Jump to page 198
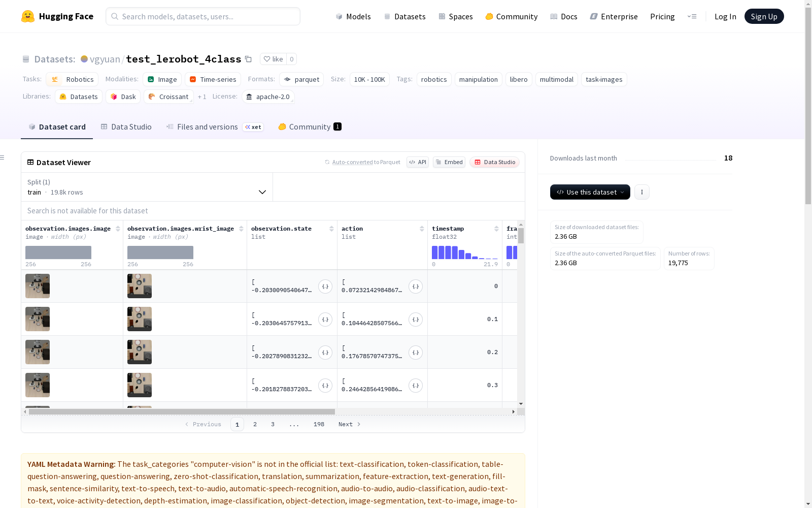The width and height of the screenshot is (812, 508). pos(319,424)
